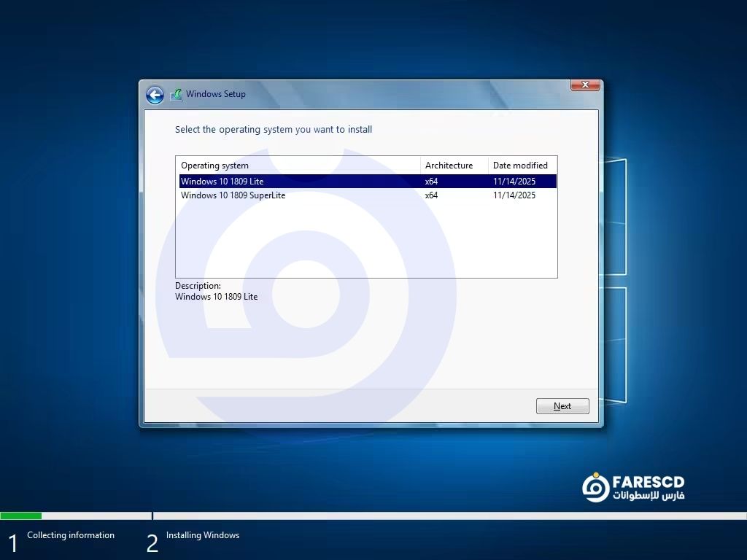Click the Windows Setup title text
This screenshot has height=560, width=747.
pyautogui.click(x=215, y=94)
